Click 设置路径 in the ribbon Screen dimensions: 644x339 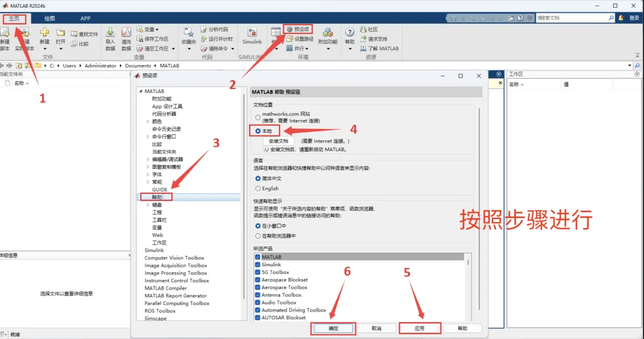(300, 39)
